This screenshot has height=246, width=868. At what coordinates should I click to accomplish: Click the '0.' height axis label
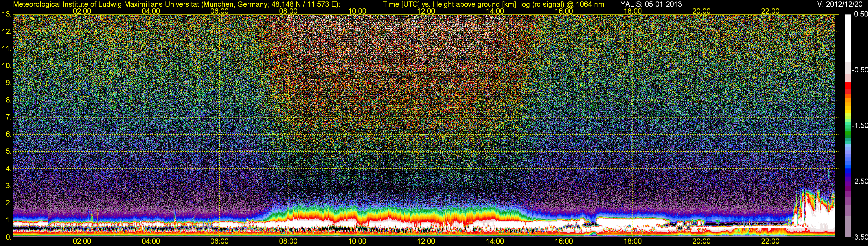pos(8,237)
